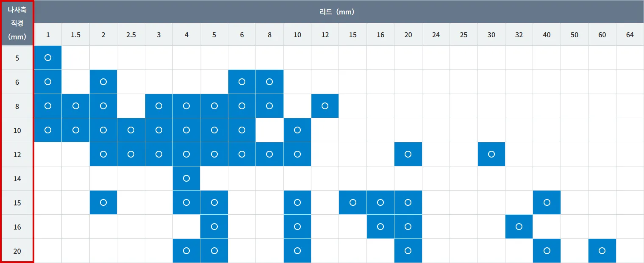Select the diameter 14 row header

(x=17, y=178)
